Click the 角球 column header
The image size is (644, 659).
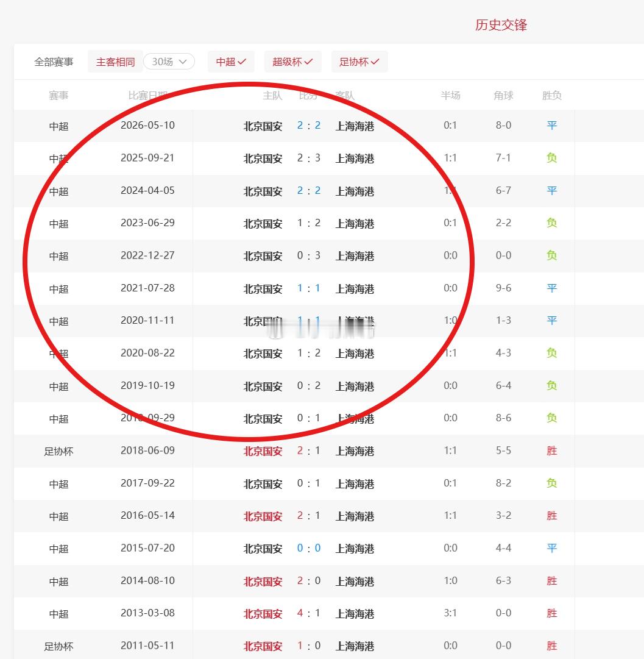pyautogui.click(x=503, y=95)
